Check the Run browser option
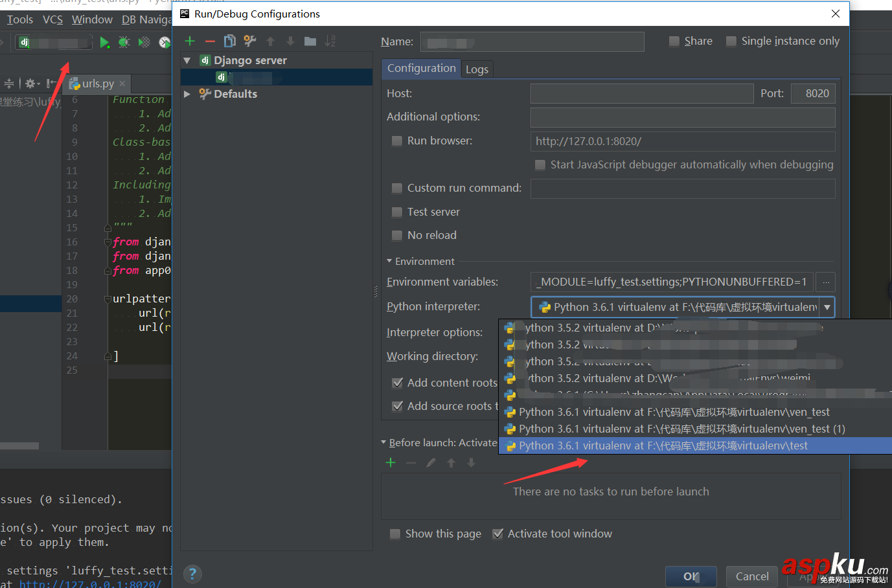 (x=397, y=141)
